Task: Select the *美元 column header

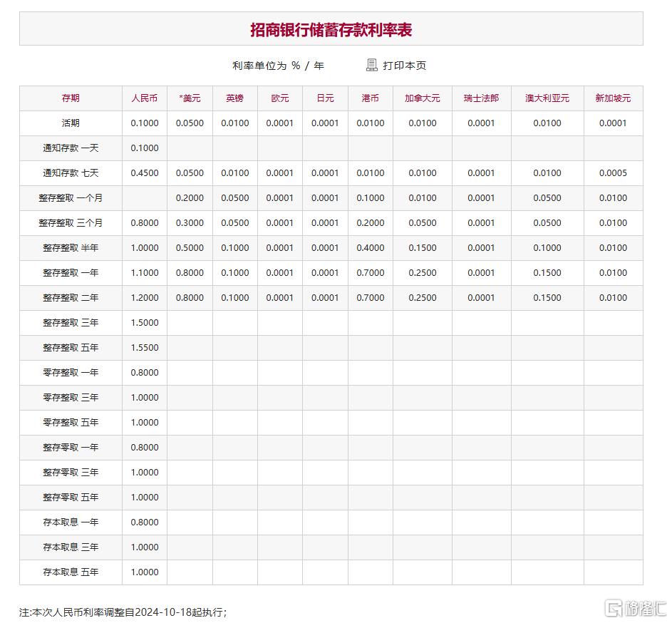Action: click(190, 98)
